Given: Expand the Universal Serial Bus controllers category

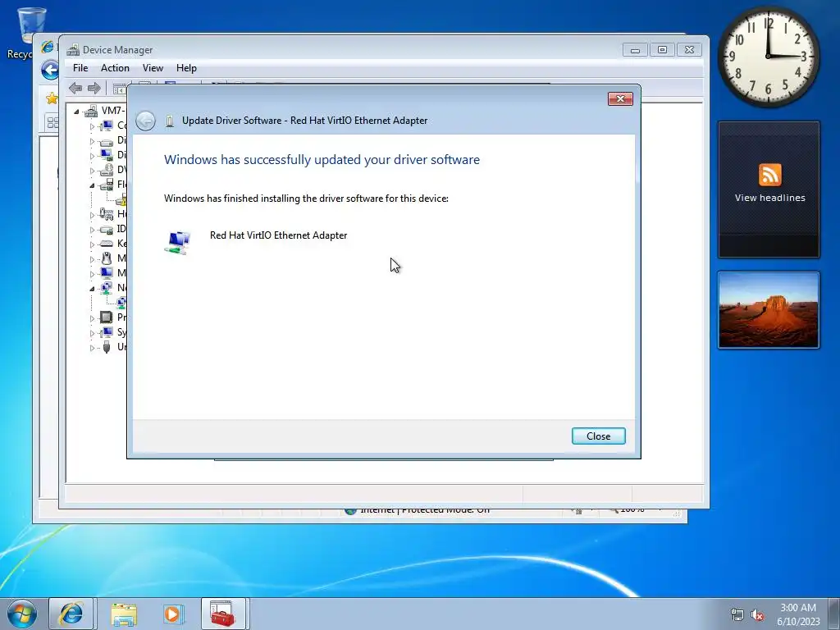Looking at the screenshot, I should (x=92, y=348).
